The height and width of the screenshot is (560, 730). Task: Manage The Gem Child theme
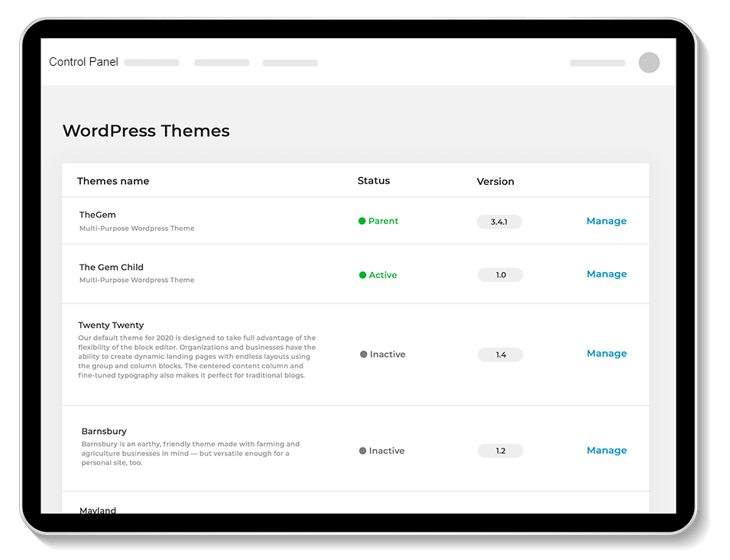[x=607, y=274]
